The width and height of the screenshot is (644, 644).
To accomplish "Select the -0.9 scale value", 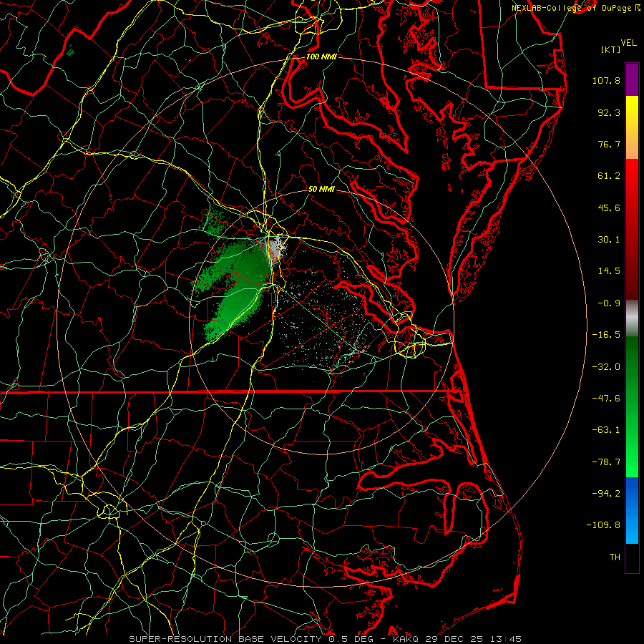I will point(609,303).
